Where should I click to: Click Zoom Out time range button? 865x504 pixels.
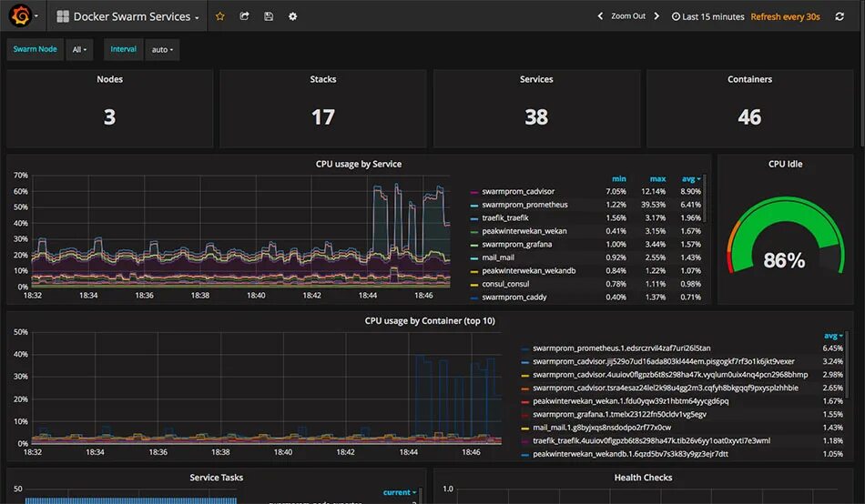(627, 16)
